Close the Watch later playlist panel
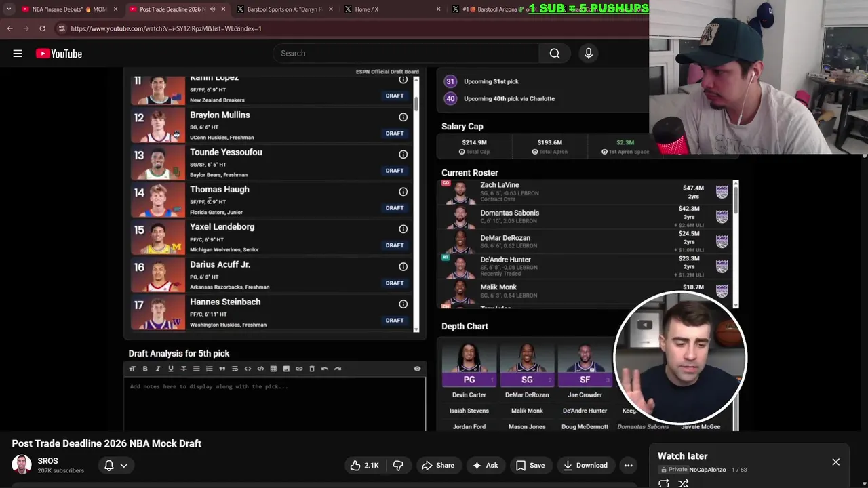 [835, 462]
